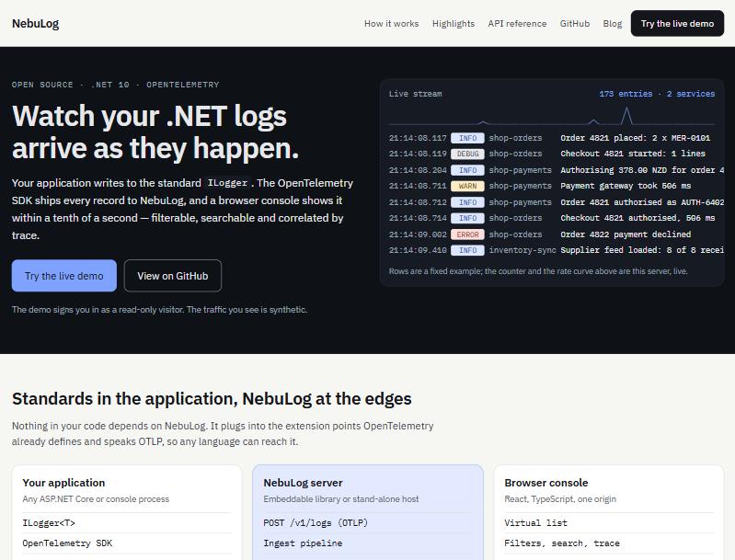Click the Live stream panel title
The height and width of the screenshot is (560, 735).
point(415,94)
